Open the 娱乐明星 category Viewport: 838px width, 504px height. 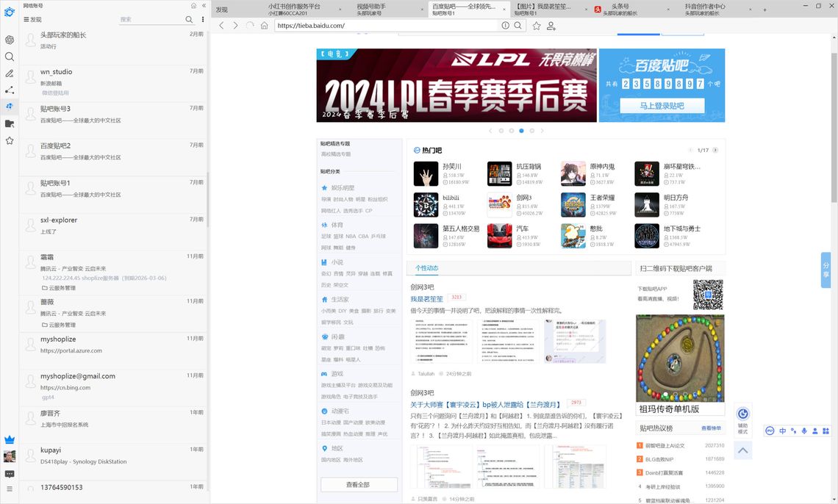tap(343, 188)
